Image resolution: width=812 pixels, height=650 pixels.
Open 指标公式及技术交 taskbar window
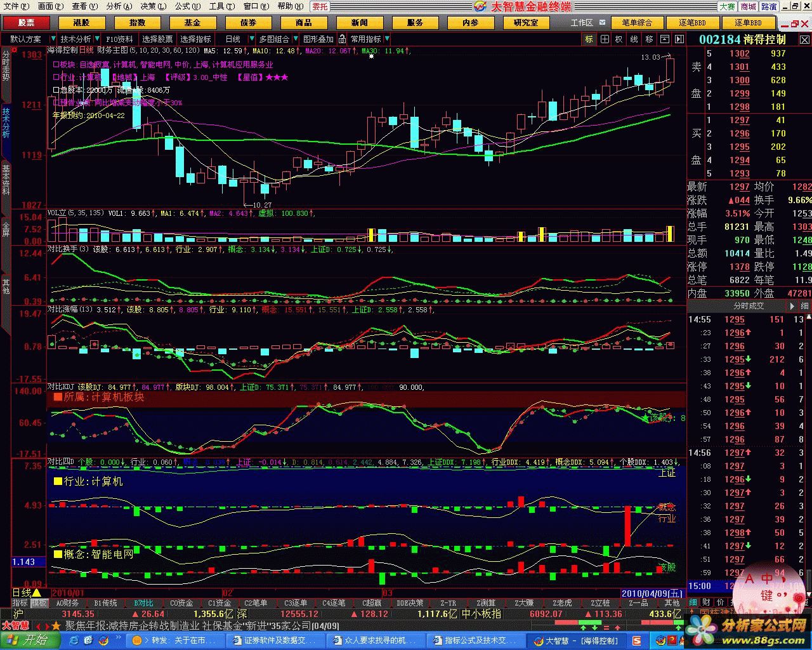click(476, 640)
